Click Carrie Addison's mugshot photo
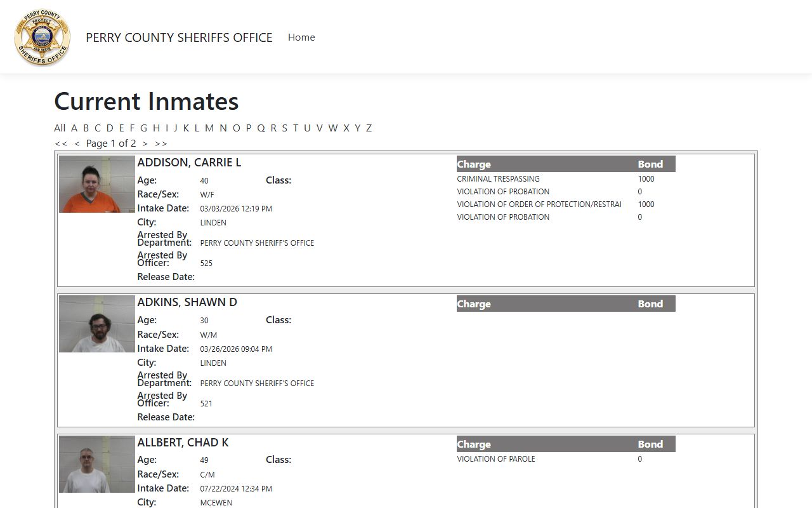The image size is (812, 508). pos(97,184)
